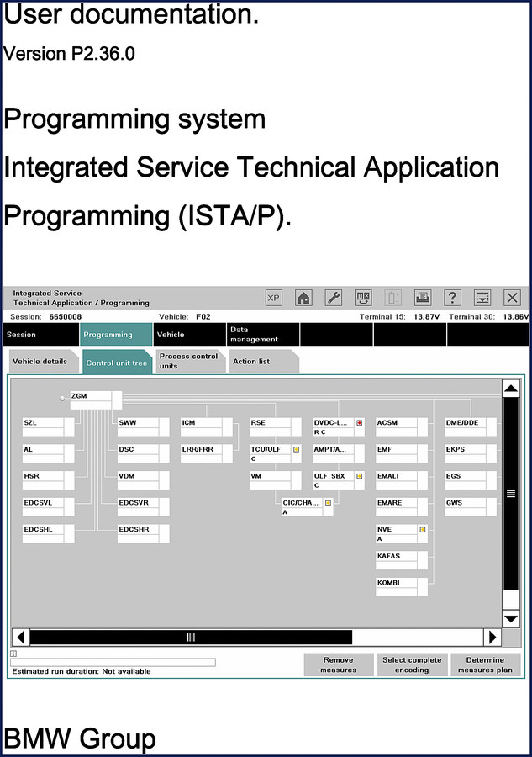Open the Session menu

[x=41, y=335]
